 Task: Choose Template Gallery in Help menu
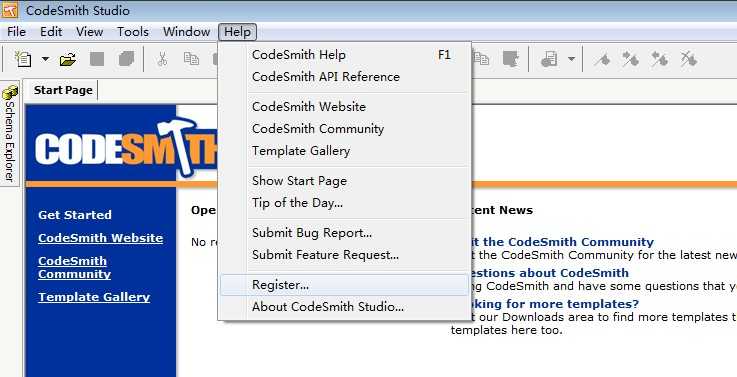pos(345,151)
